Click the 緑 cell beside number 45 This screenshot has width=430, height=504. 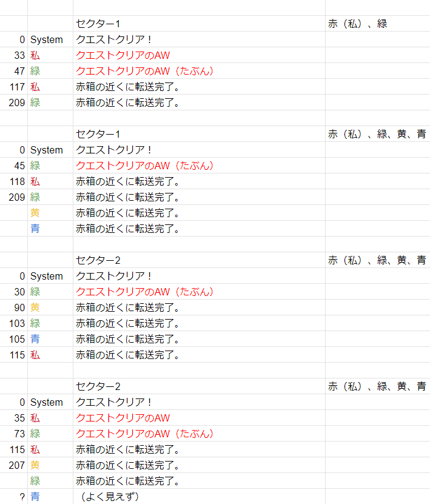(x=50, y=166)
